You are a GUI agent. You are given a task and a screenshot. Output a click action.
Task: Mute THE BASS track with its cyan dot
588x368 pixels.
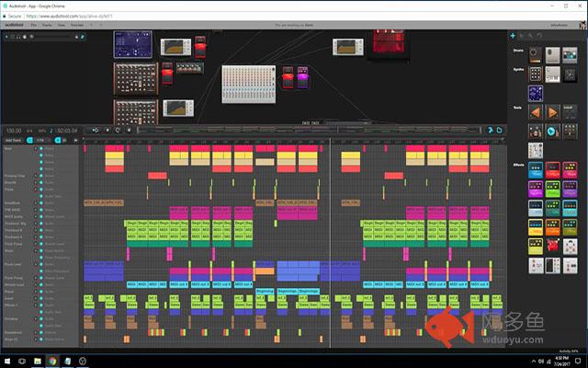(40, 210)
